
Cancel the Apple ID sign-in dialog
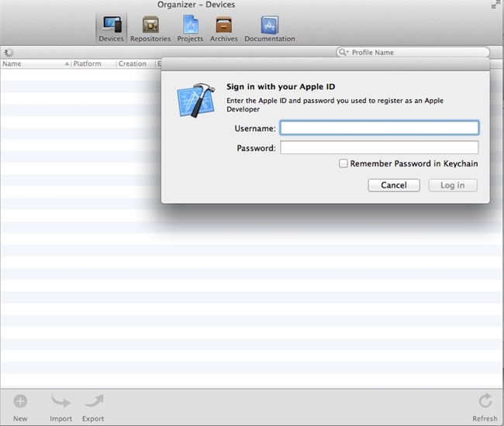click(x=393, y=185)
